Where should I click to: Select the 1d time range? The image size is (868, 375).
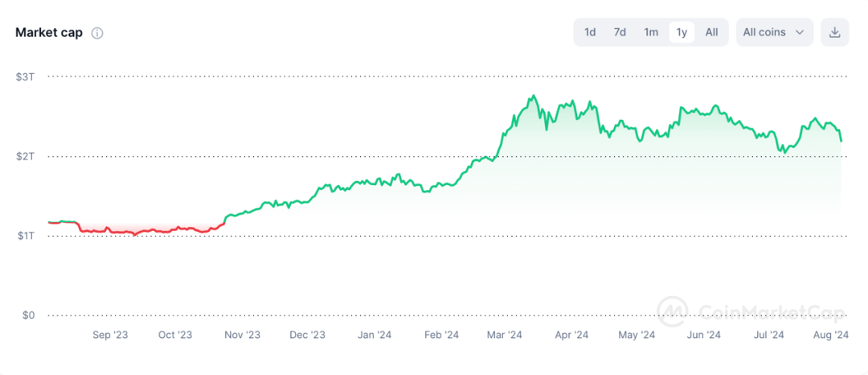click(x=590, y=32)
